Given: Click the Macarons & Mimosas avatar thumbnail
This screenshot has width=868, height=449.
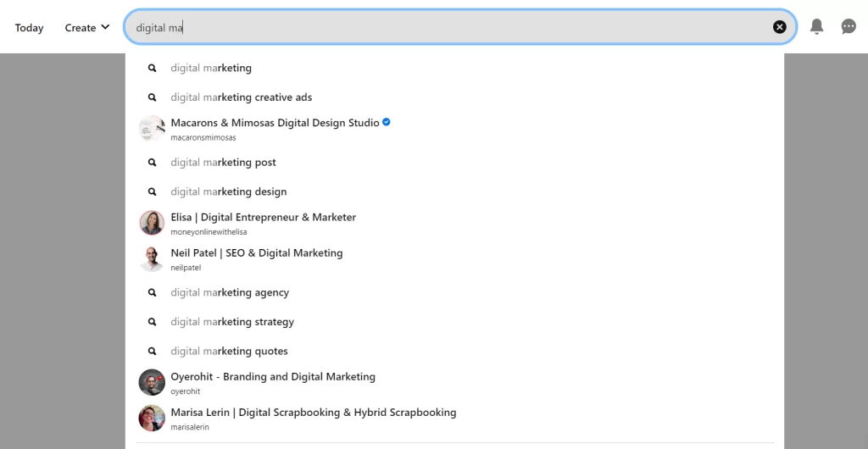Looking at the screenshot, I should pos(152,129).
